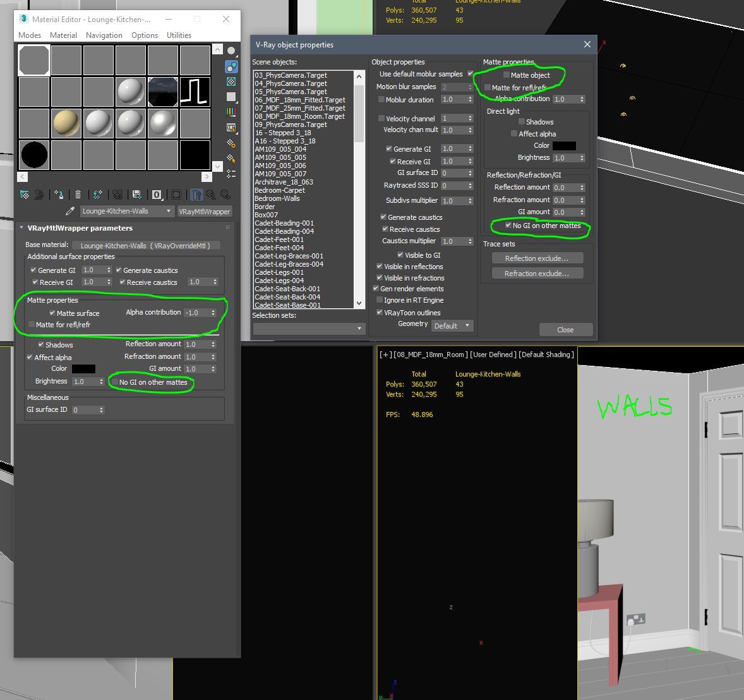
Task: Enable No GI on other mattes in Material Editor
Action: tap(114, 382)
